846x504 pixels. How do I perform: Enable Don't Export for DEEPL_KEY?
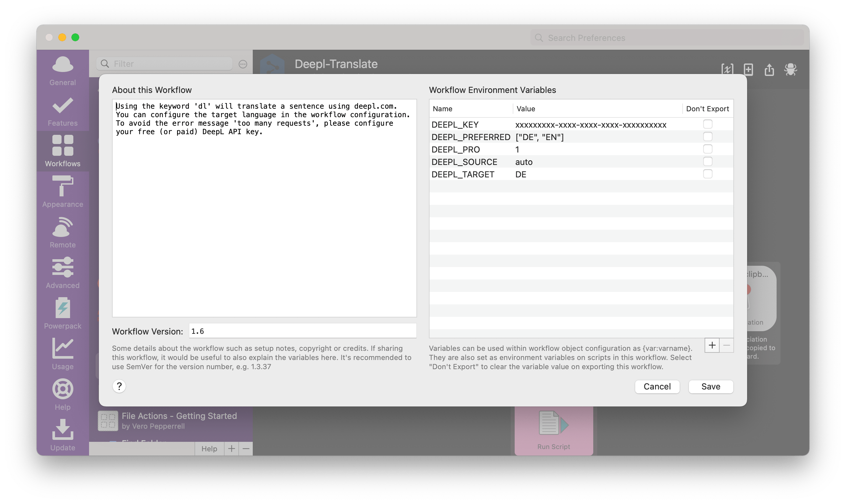tap(708, 124)
